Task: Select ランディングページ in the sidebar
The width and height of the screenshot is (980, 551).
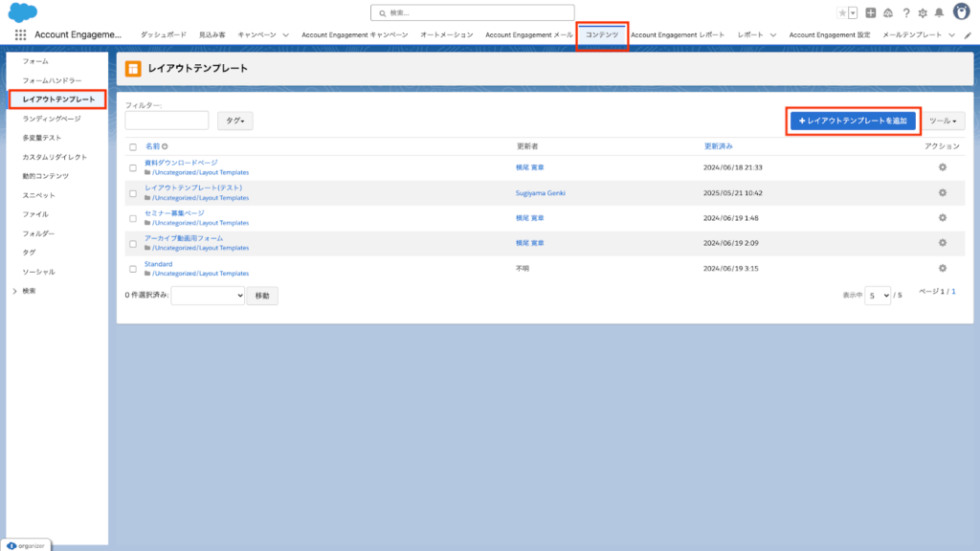Action: coord(52,119)
